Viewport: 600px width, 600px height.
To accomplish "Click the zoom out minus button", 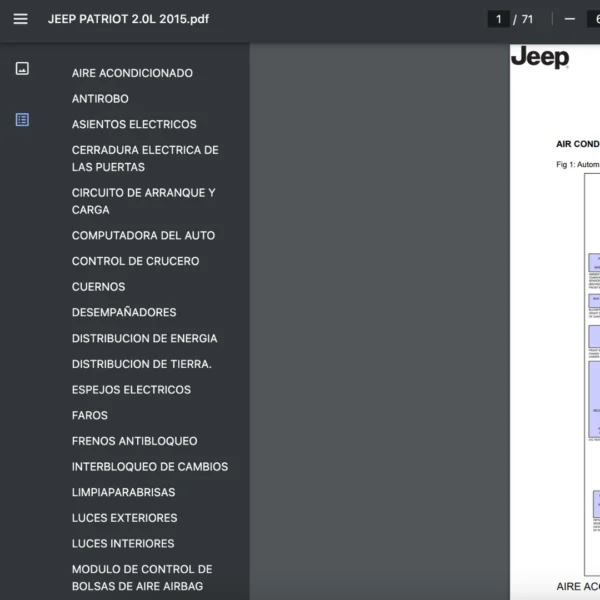I will tap(569, 19).
